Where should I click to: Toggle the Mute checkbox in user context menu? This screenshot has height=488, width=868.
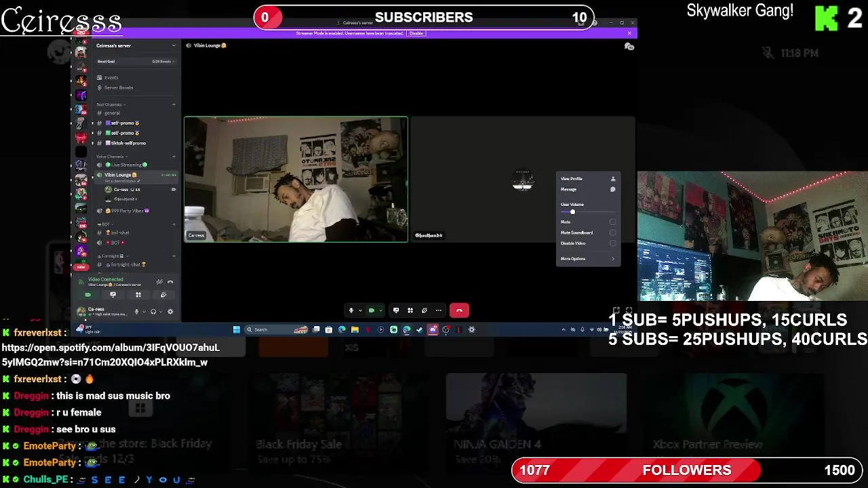613,222
